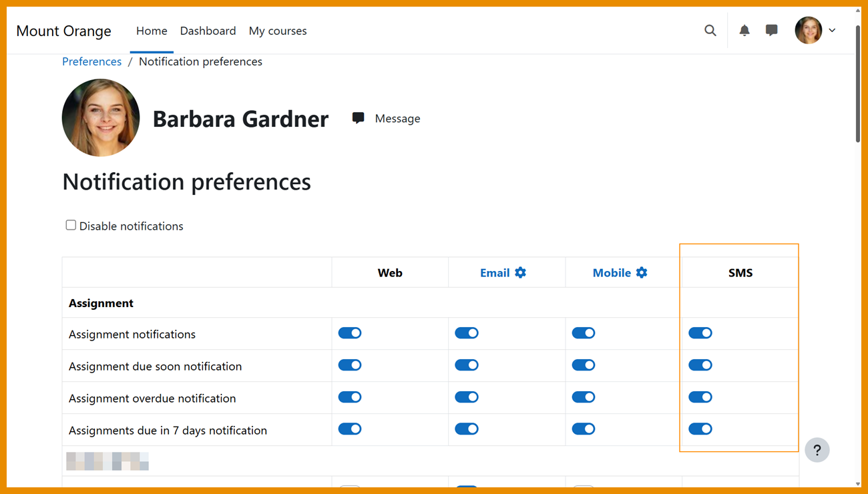This screenshot has height=494, width=868.
Task: Check the Disable notifications checkbox
Action: coord(71,226)
